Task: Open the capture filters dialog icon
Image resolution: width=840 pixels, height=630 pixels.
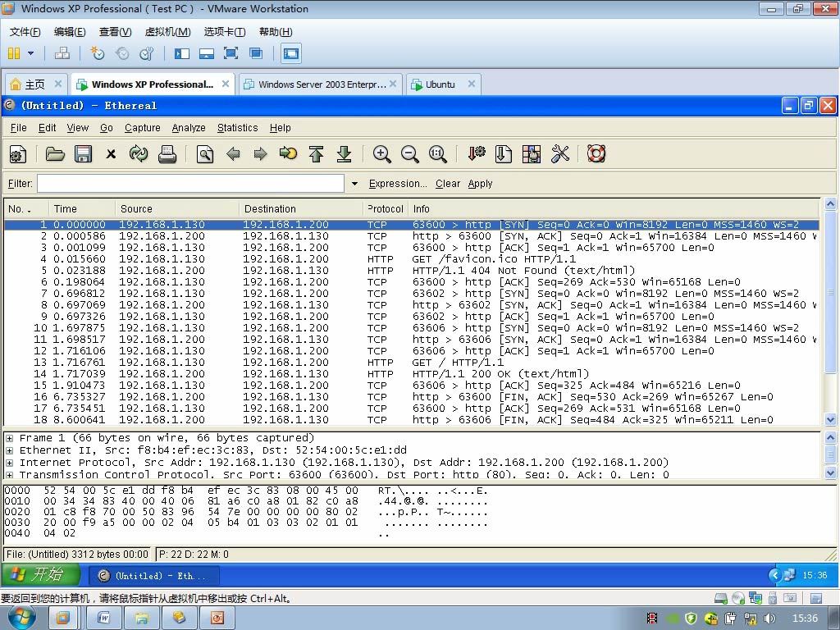Action: coord(477,155)
